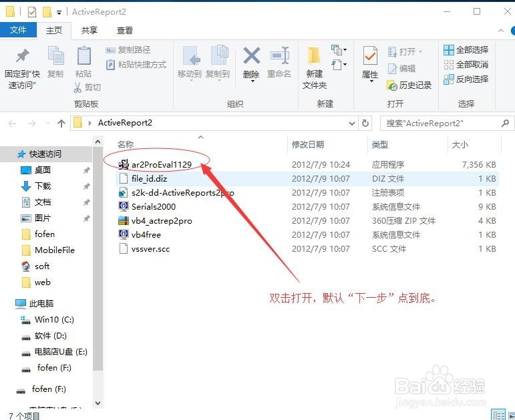
Task: Open Desktop (桌面) in the sidebar
Action: coord(36,170)
